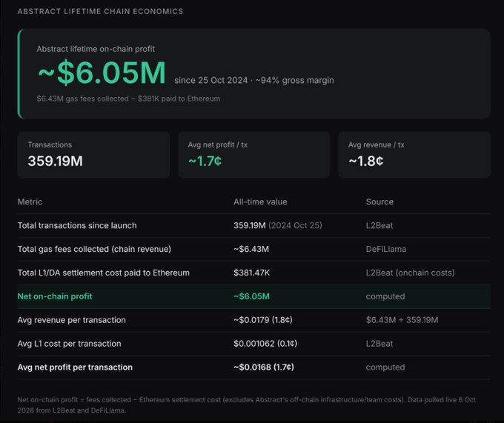The width and height of the screenshot is (504, 423).
Task: Click 'Avg revenue / tx' card label
Action: (376, 145)
